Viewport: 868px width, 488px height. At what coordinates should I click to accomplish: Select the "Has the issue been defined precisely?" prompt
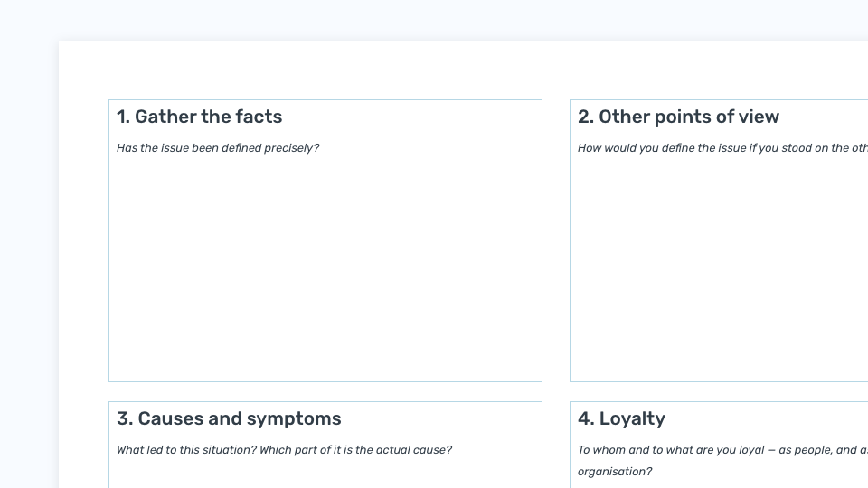pyautogui.click(x=218, y=148)
